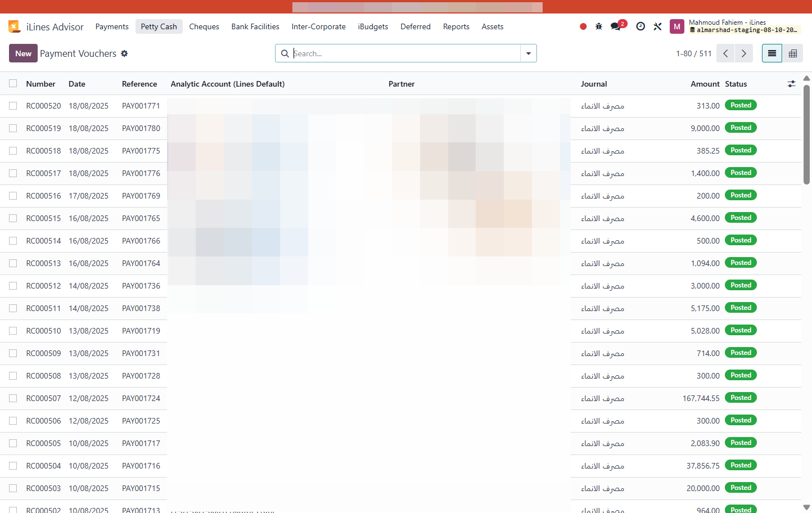Click the magnifying glass search icon
Viewport: 812px width, 513px height.
pyautogui.click(x=285, y=53)
